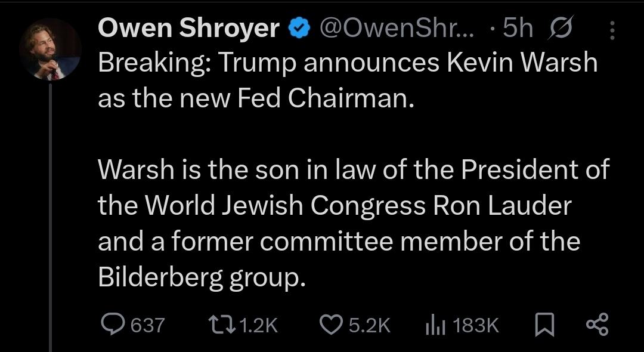This screenshot has width=644, height=352.
Task: Click the paragraph mentioning the Bilderberg group
Action: click(352, 224)
